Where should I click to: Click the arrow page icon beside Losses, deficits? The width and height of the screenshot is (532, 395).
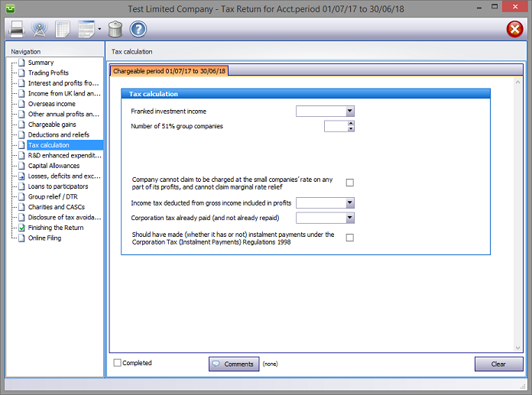[x=21, y=176]
